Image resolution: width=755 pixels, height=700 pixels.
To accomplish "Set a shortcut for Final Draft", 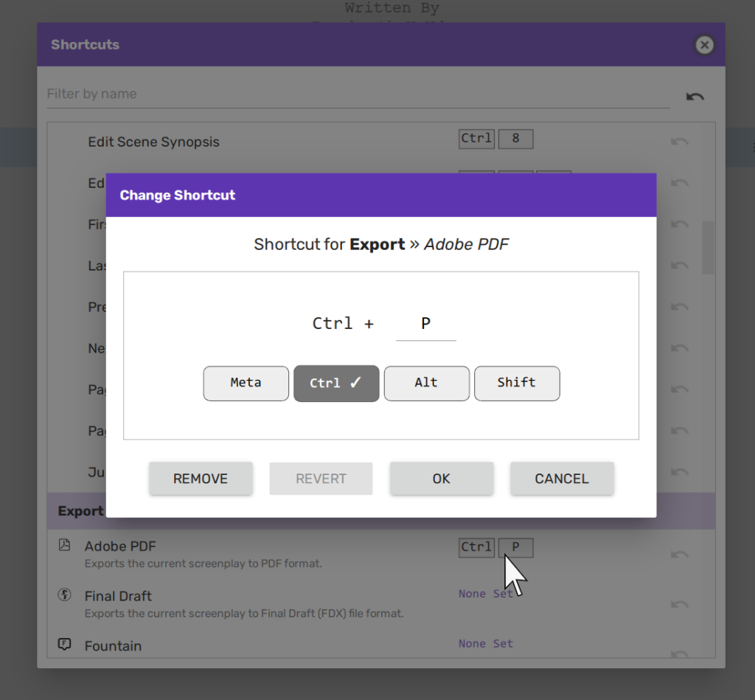I will pos(485,594).
